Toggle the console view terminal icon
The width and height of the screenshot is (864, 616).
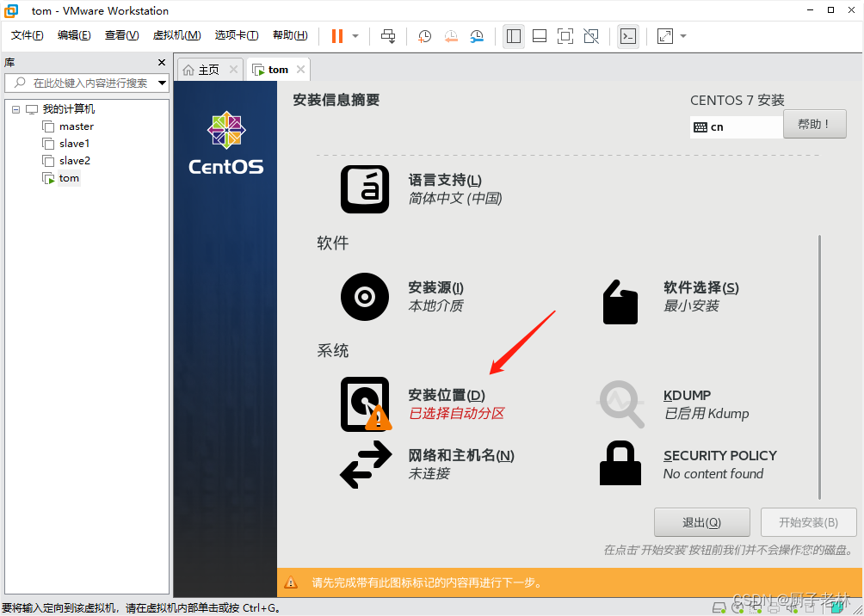pos(628,36)
